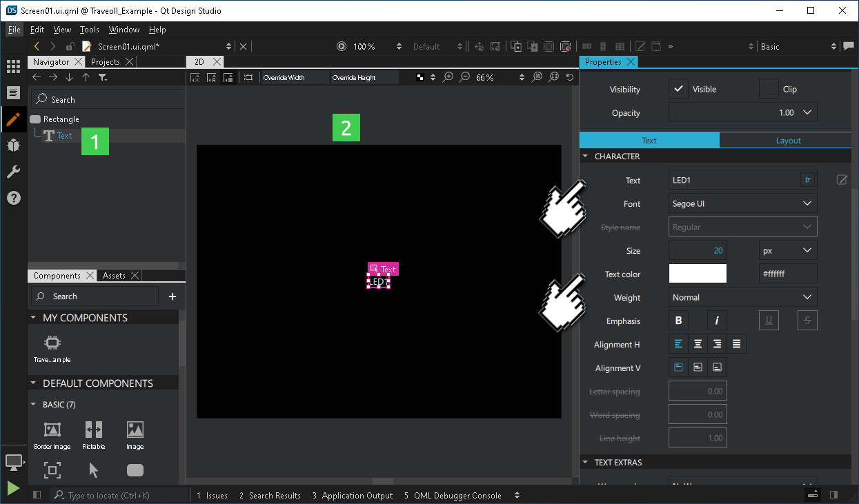Select the filter icon in Navigator toolbar
The width and height of the screenshot is (859, 504).
point(103,77)
